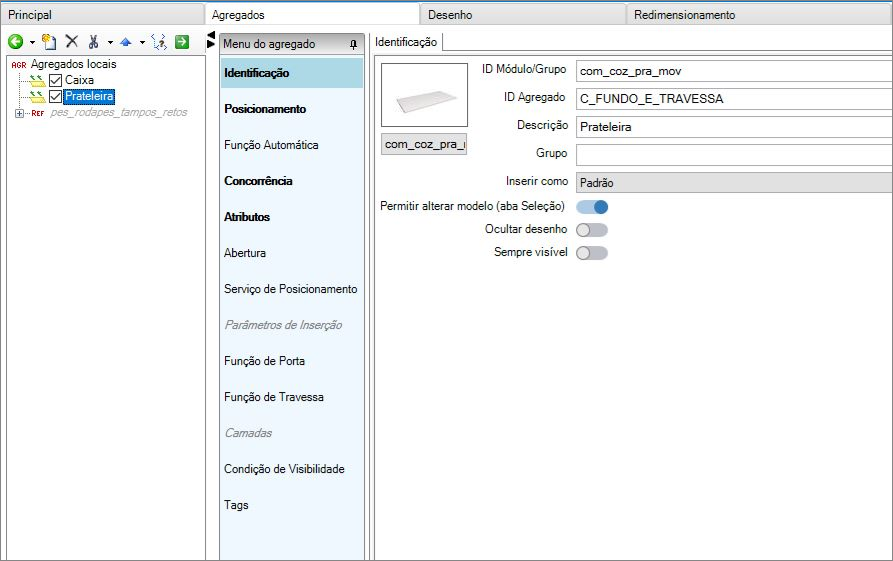
Task: Select the Caixa tree item
Action: [79, 80]
